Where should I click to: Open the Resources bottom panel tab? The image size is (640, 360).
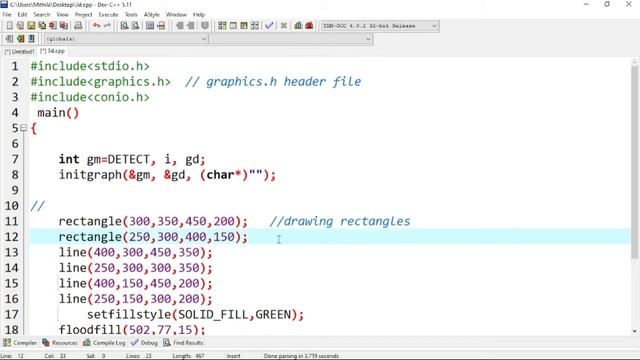(x=60, y=343)
